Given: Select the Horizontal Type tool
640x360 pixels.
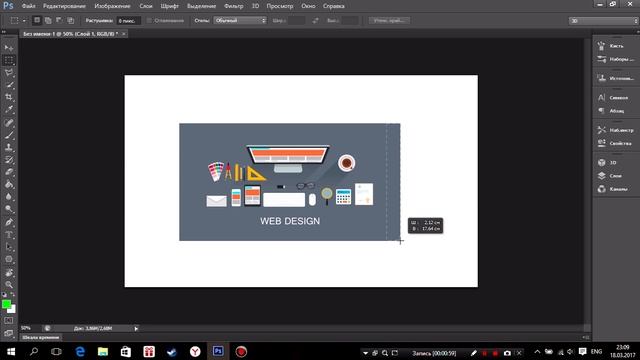Looking at the screenshot, I should [9, 235].
